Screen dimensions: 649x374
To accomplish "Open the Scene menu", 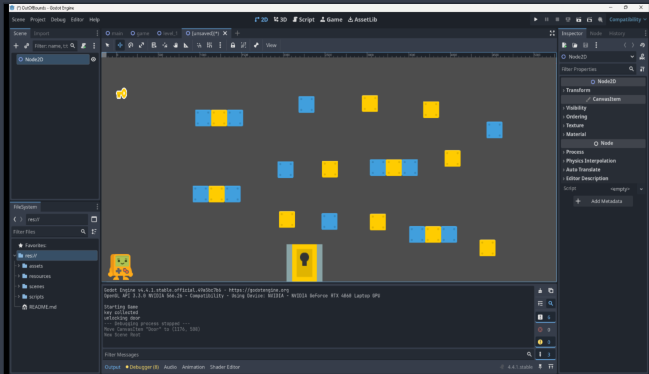I will [x=18, y=19].
